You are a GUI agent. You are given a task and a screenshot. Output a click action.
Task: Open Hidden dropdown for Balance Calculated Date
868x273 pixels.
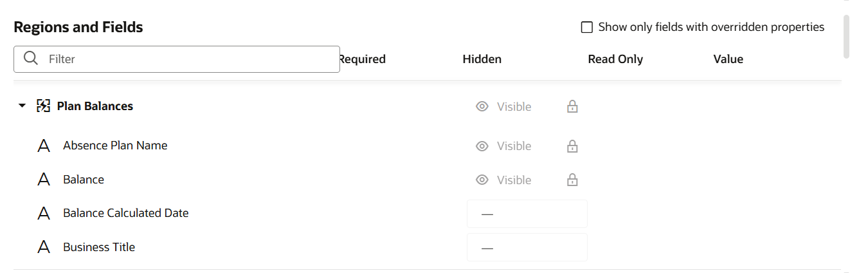(x=527, y=214)
